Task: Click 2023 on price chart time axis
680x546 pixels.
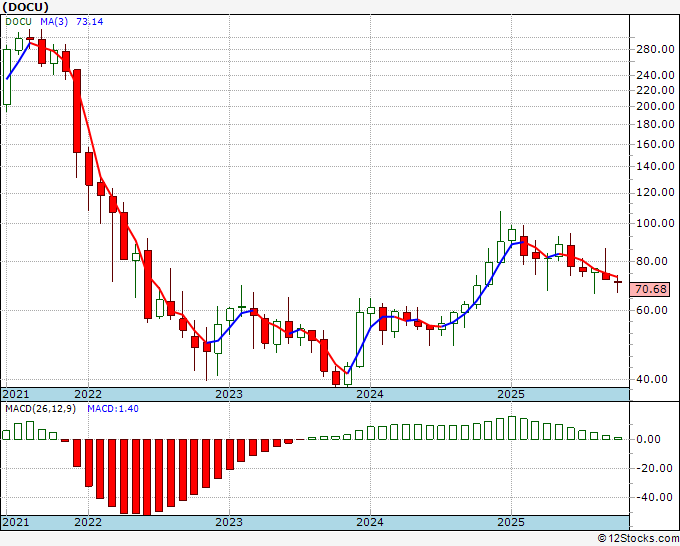Action: (x=229, y=394)
